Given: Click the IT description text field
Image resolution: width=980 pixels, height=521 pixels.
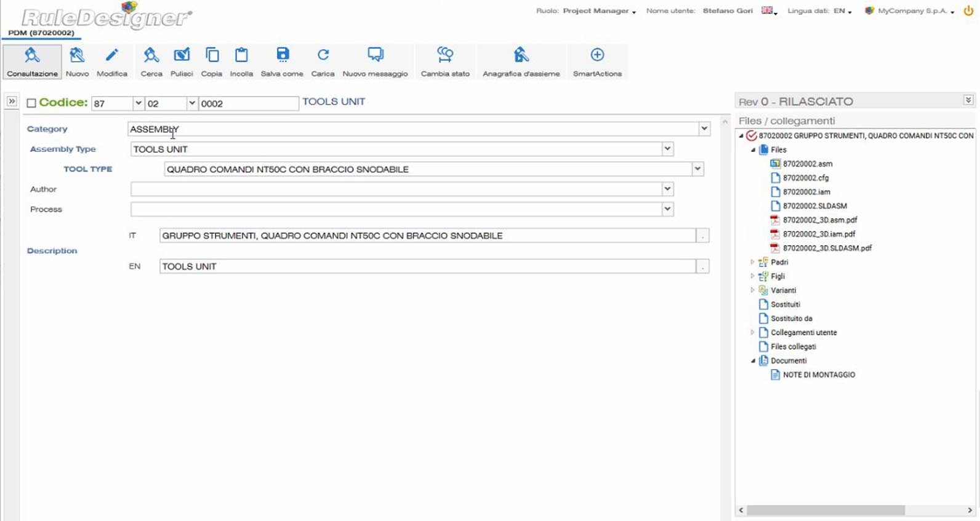Looking at the screenshot, I should point(427,236).
